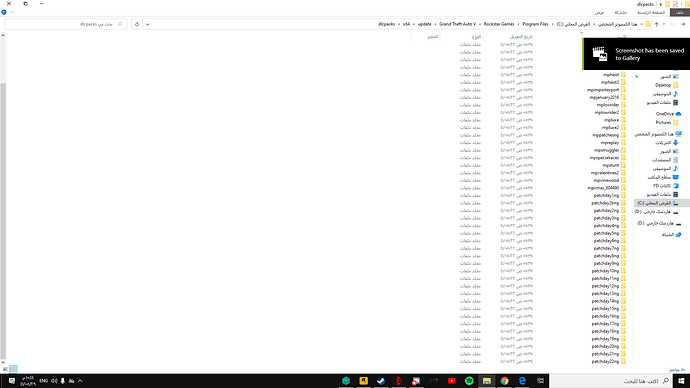The height and width of the screenshot is (388, 690).
Task: Click update segment in breadcrumb
Action: coord(425,24)
